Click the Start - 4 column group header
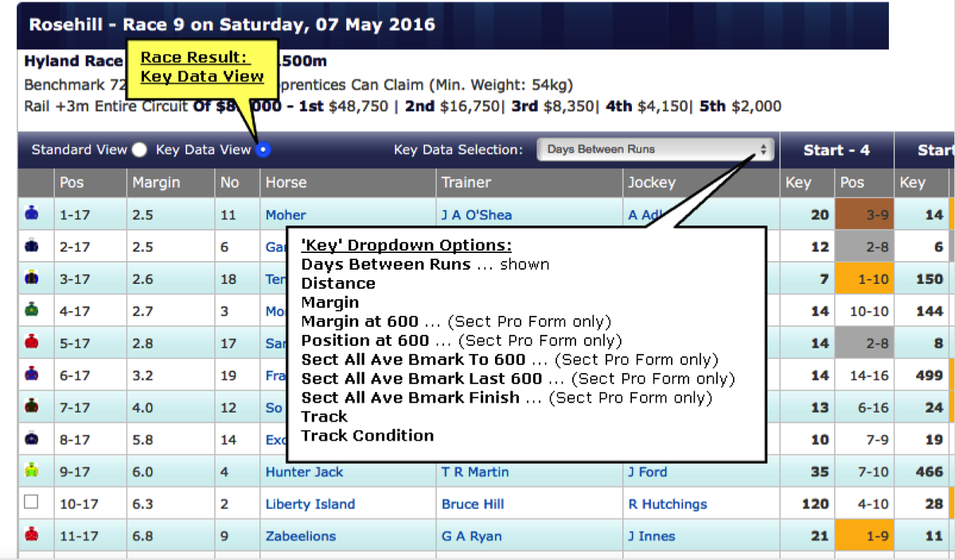The width and height of the screenshot is (955, 560). coord(836,150)
